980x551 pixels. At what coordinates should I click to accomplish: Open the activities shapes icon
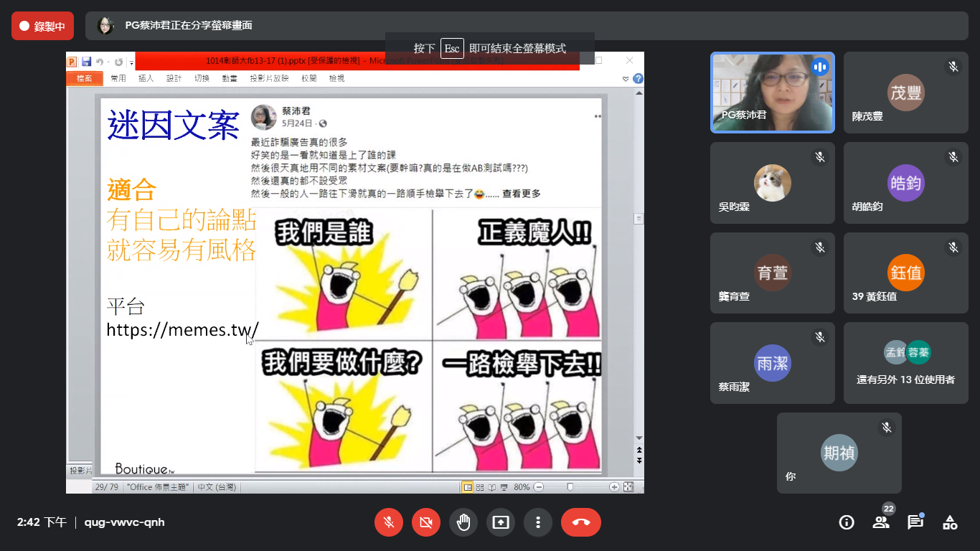click(x=950, y=522)
